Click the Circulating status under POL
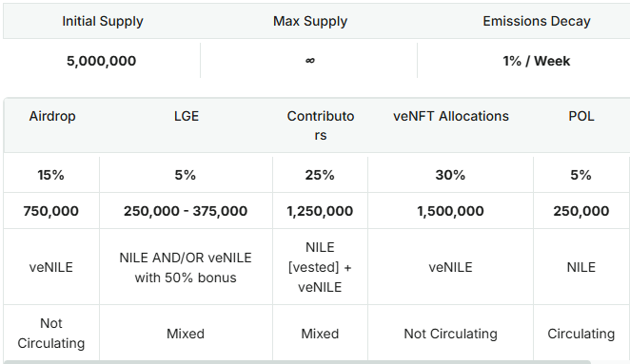630x364 pixels. [581, 334]
